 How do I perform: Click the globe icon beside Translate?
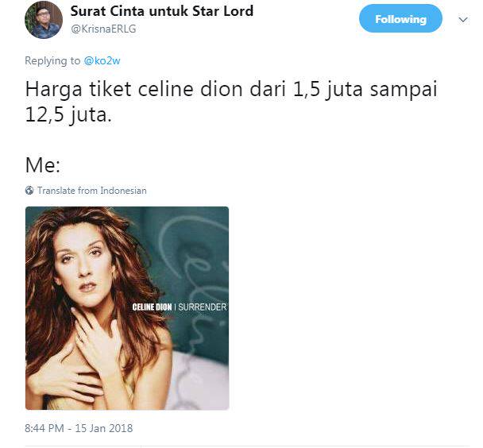coord(29,191)
